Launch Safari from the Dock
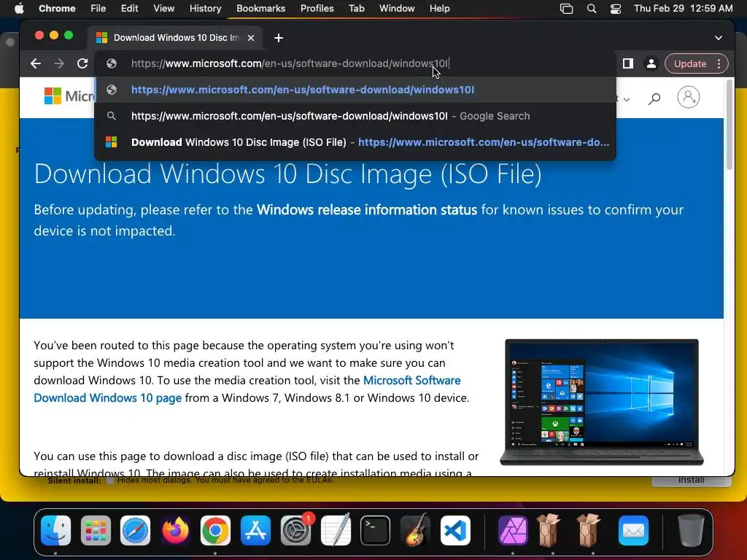This screenshot has height=560, width=747. [135, 530]
